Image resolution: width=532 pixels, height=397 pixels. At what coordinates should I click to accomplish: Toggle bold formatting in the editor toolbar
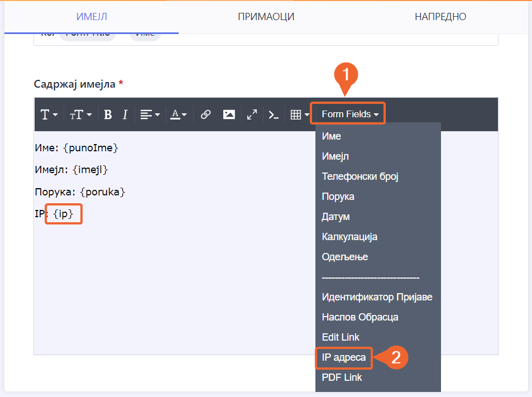tap(108, 114)
